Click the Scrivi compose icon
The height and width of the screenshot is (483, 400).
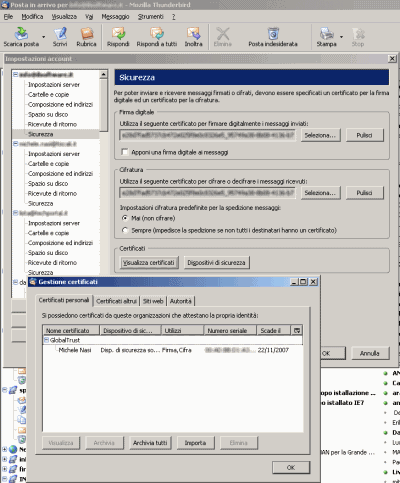60,37
